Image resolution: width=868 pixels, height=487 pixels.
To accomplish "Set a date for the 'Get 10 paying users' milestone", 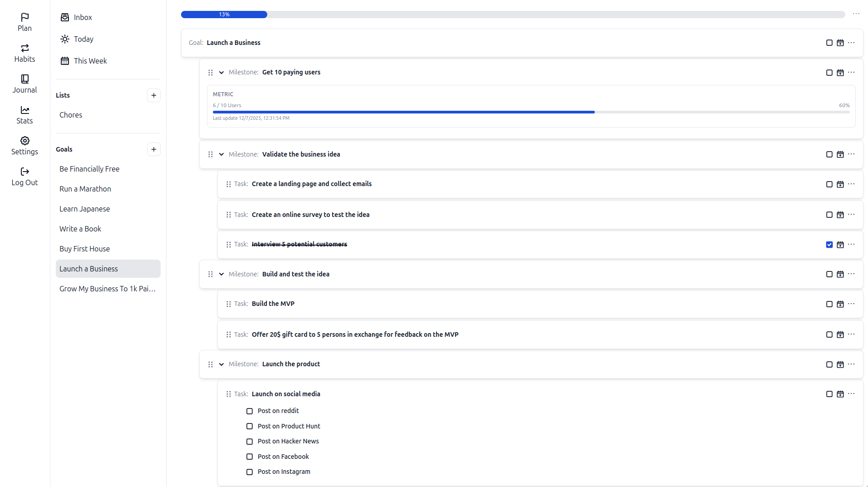I will tap(840, 73).
